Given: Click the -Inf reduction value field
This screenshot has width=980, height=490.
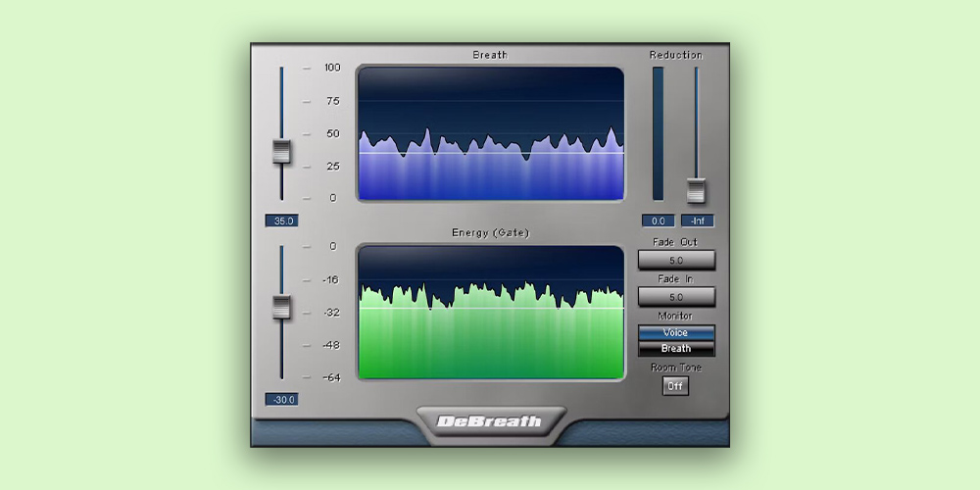Looking at the screenshot, I should coord(696,221).
